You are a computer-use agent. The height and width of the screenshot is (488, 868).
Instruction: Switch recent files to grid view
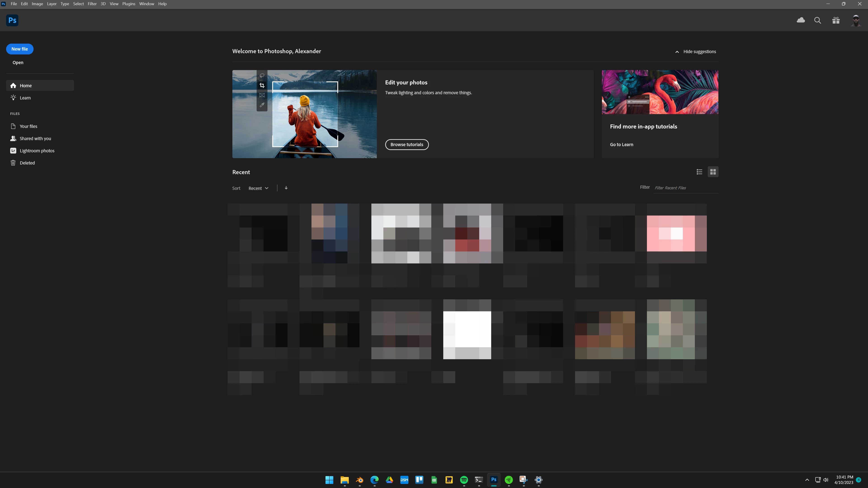(713, 172)
